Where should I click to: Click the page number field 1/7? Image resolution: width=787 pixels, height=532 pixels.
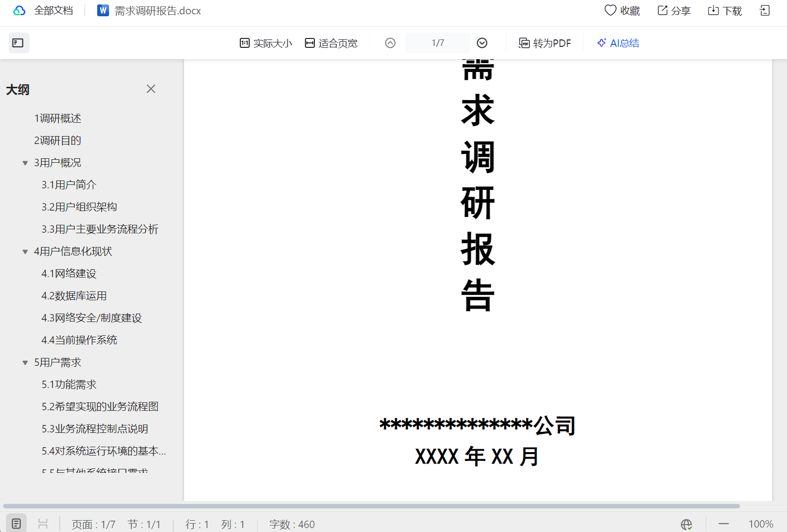click(438, 43)
